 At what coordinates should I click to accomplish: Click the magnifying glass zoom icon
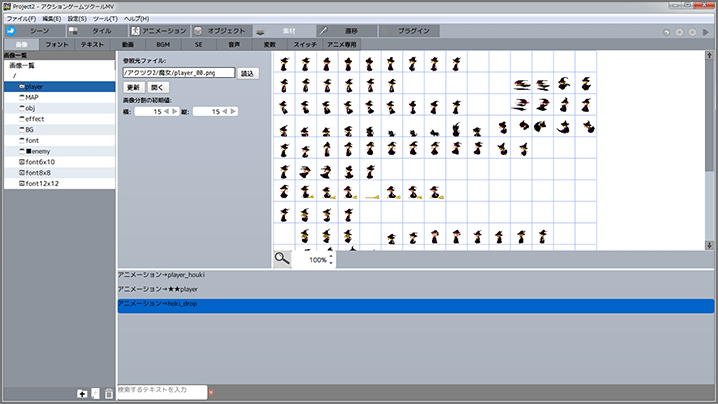[282, 259]
